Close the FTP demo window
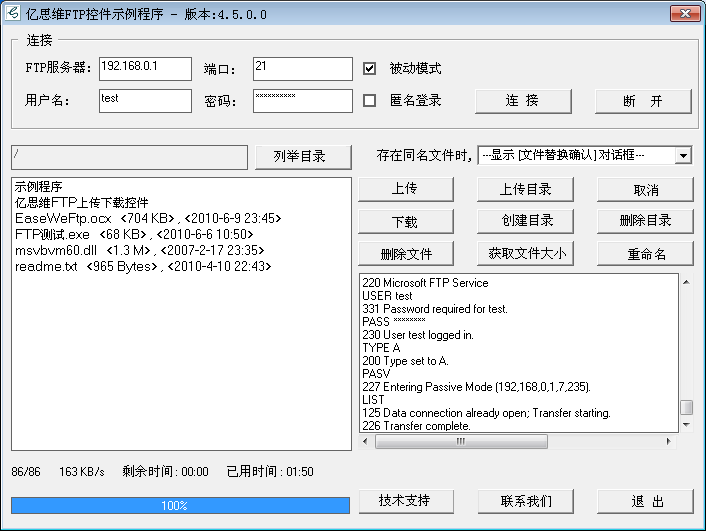The height and width of the screenshot is (531, 706). pos(685,13)
